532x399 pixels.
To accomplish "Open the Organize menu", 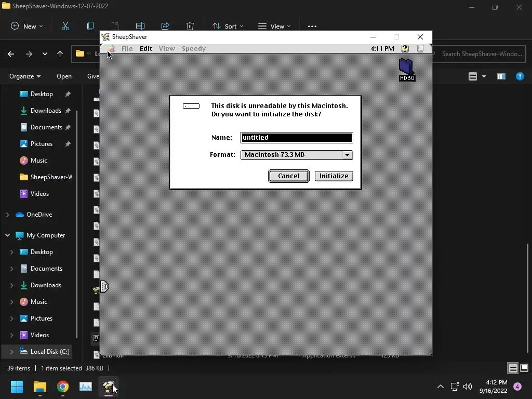I will tap(25, 76).
